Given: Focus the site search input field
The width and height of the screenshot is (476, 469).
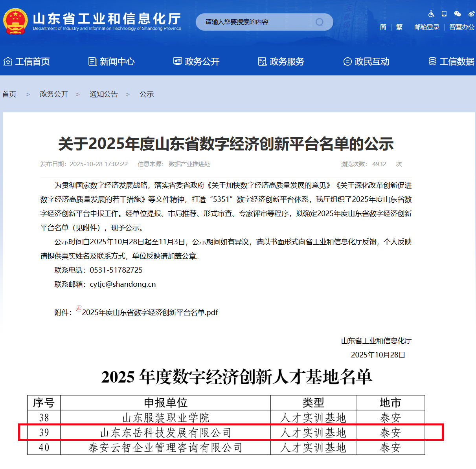Looking at the screenshot, I should [255, 22].
